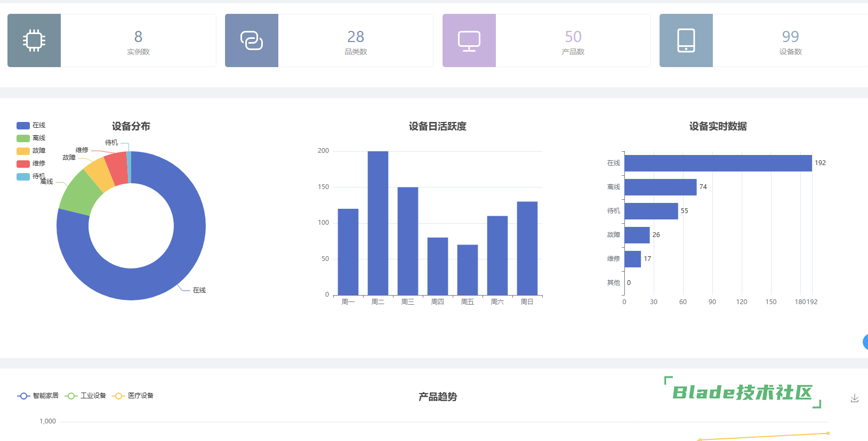
Task: Click the tablet icon on 设备数 card
Action: (686, 40)
